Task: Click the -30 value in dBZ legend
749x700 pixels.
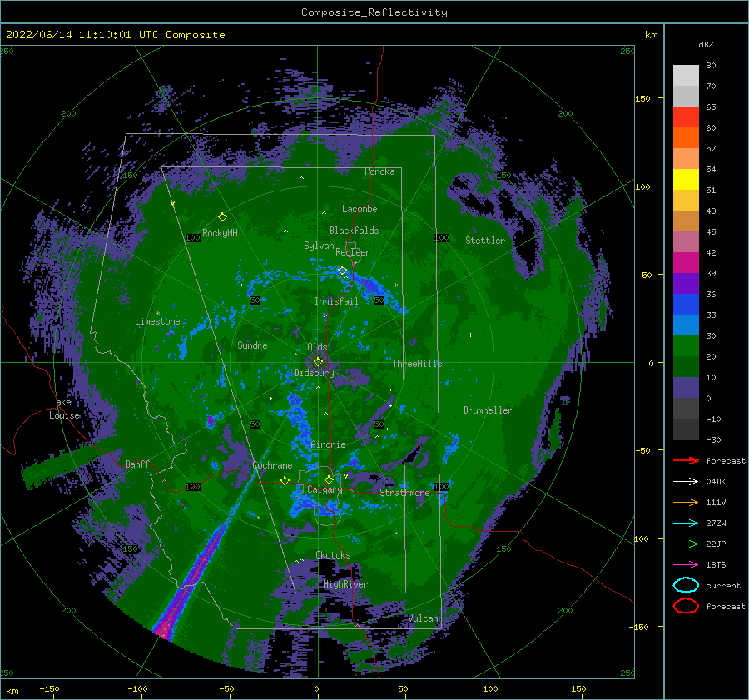Action: click(713, 439)
